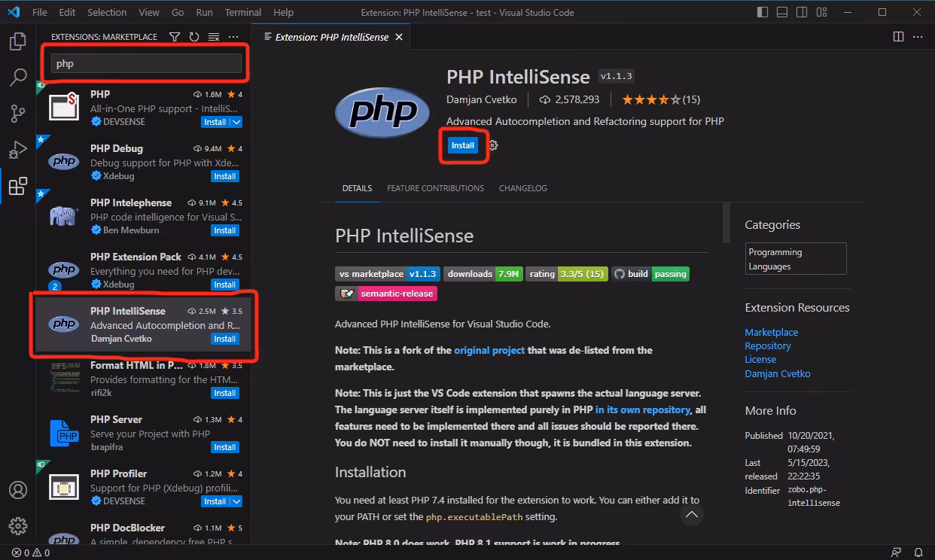The height and width of the screenshot is (560, 935).
Task: Open the in its own repository link
Action: pos(643,410)
